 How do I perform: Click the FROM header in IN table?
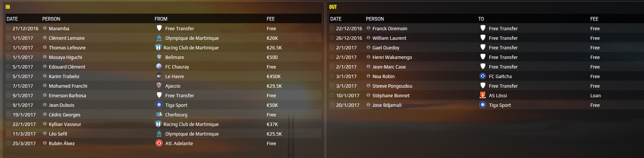[161, 19]
